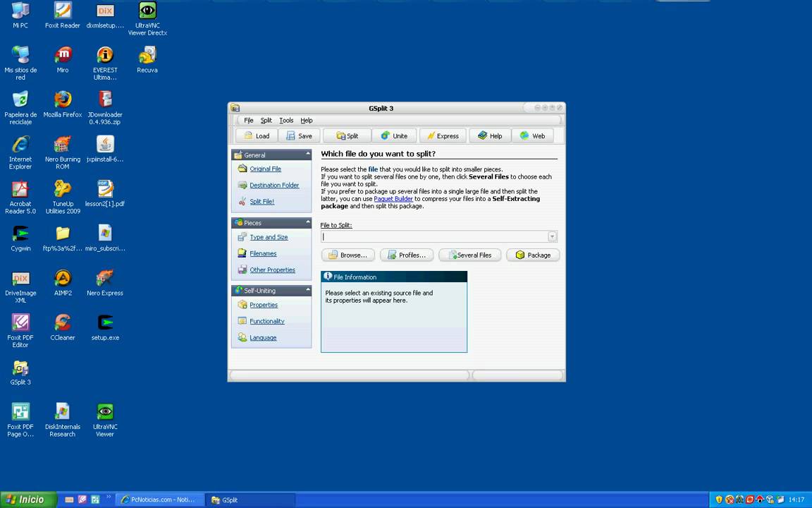Select the Internet Explorer desktop icon
The width and height of the screenshot is (812, 508).
click(20, 153)
